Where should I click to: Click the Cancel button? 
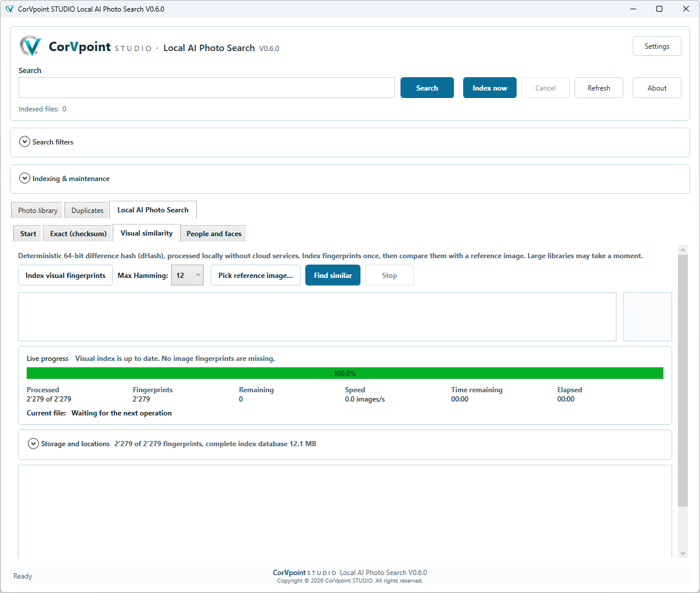coord(546,88)
